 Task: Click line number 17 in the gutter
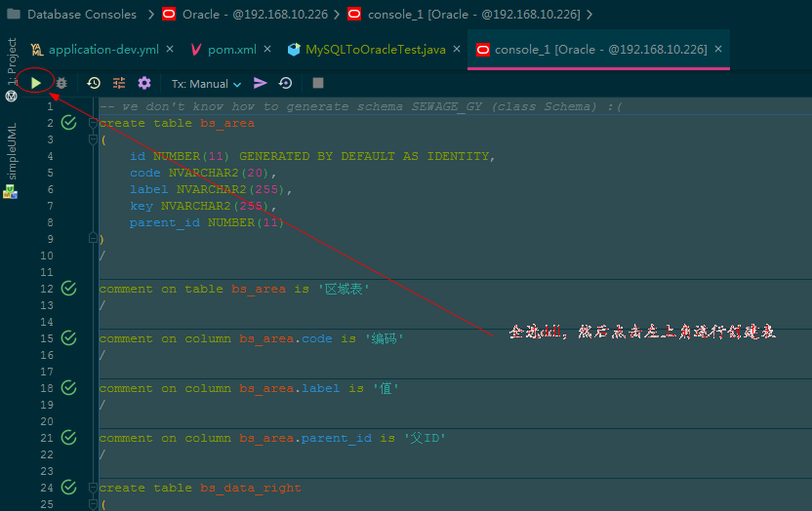47,372
